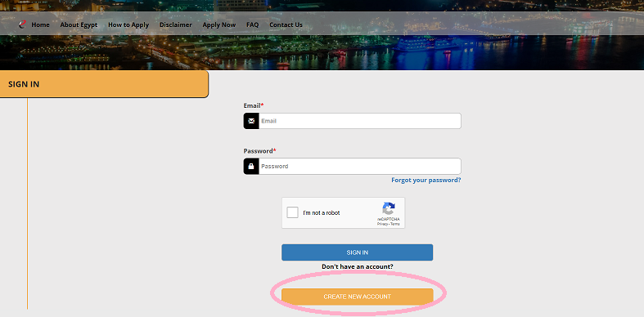
Task: Click the Email field label
Action: click(x=254, y=105)
